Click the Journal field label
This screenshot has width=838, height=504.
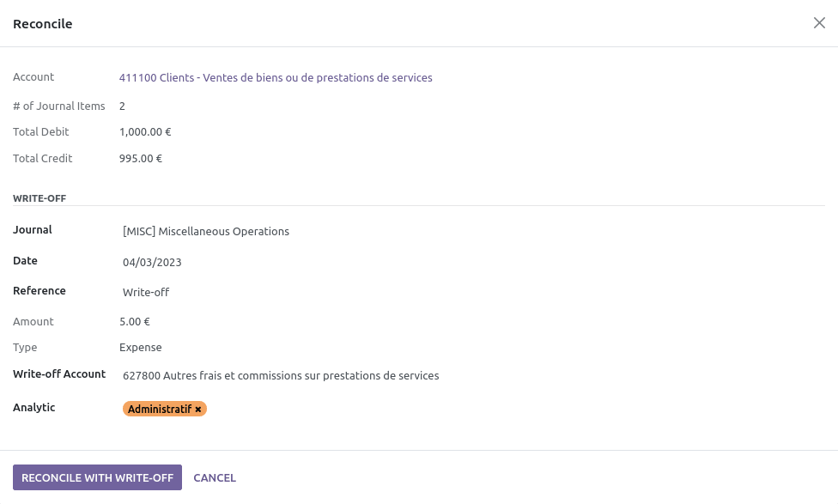(33, 230)
